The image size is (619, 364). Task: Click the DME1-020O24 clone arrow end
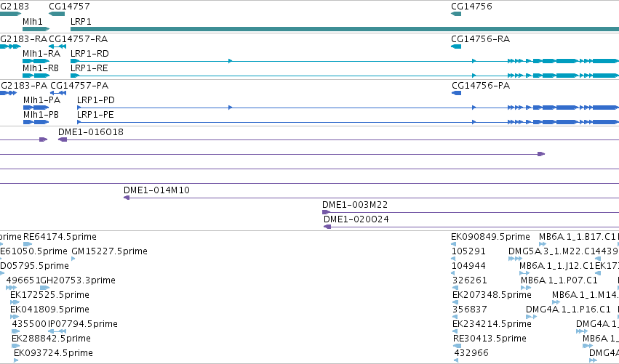tap(327, 227)
